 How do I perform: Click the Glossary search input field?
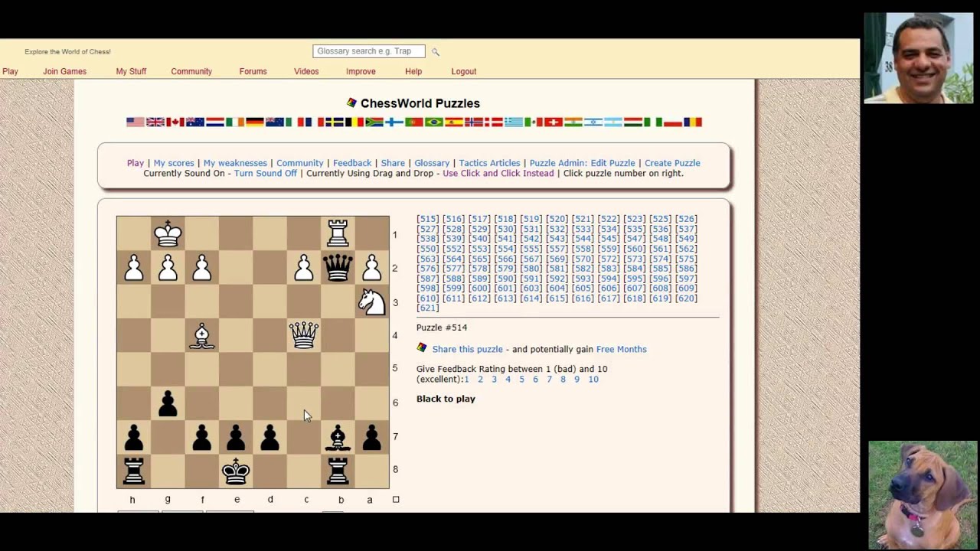click(x=368, y=51)
